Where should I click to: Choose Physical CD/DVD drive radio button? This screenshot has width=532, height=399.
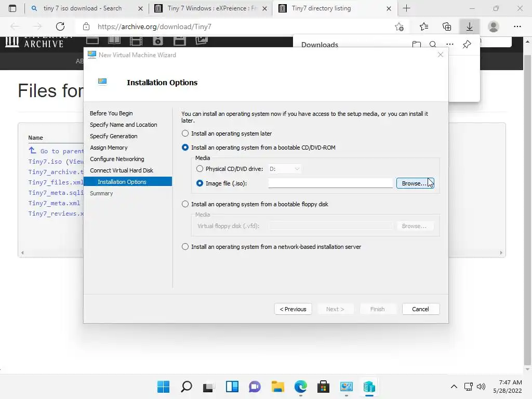click(x=199, y=169)
